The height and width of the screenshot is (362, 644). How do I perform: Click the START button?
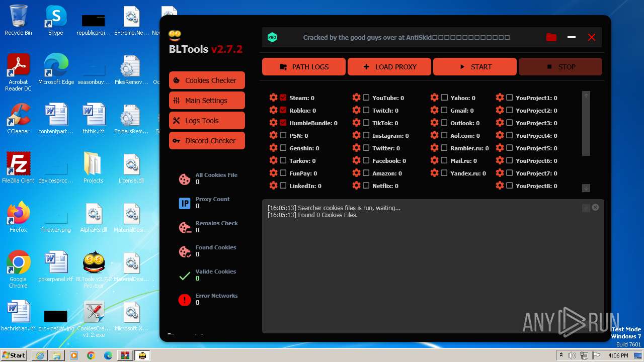(475, 67)
